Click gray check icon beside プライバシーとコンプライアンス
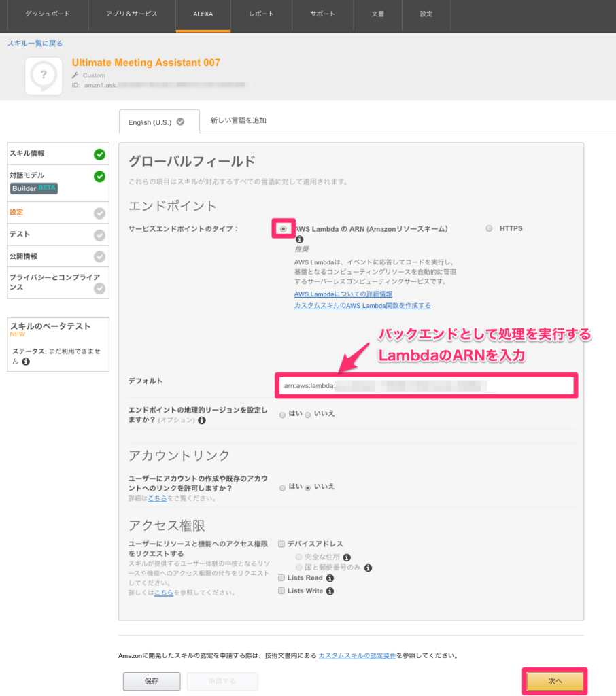The height and width of the screenshot is (696, 616). [x=99, y=288]
